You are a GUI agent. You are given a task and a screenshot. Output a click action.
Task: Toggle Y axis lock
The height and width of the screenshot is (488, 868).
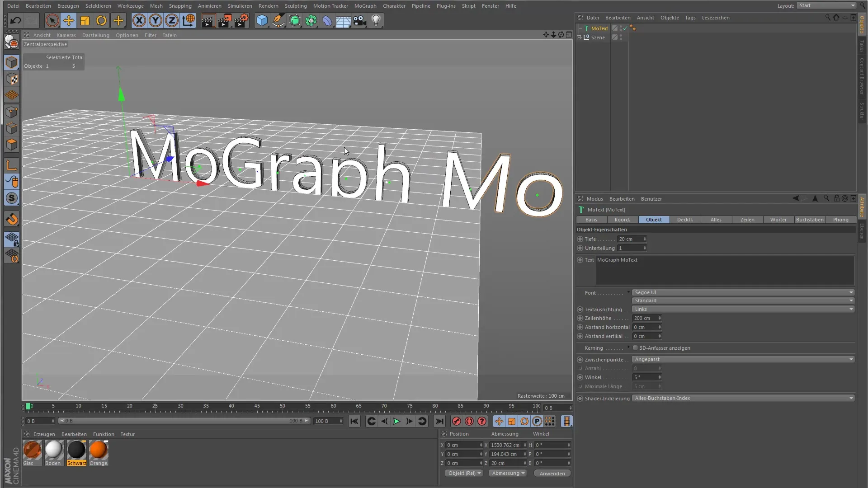click(x=156, y=20)
